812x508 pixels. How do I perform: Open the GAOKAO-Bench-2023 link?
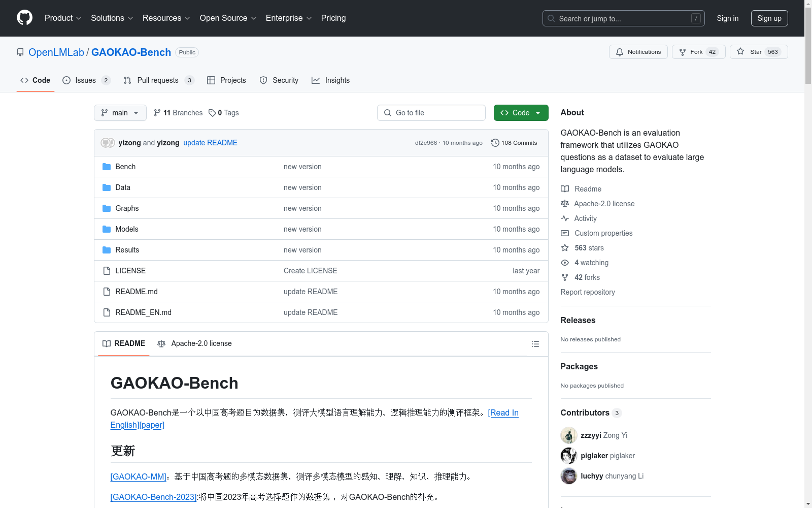(x=153, y=497)
